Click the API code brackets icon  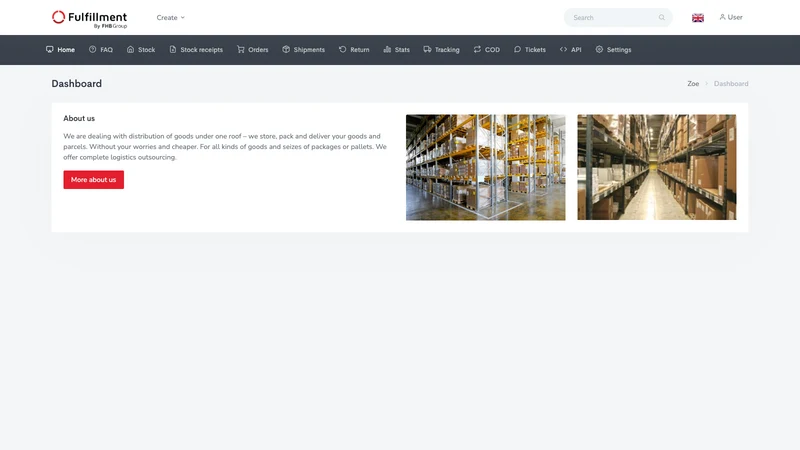tap(563, 49)
